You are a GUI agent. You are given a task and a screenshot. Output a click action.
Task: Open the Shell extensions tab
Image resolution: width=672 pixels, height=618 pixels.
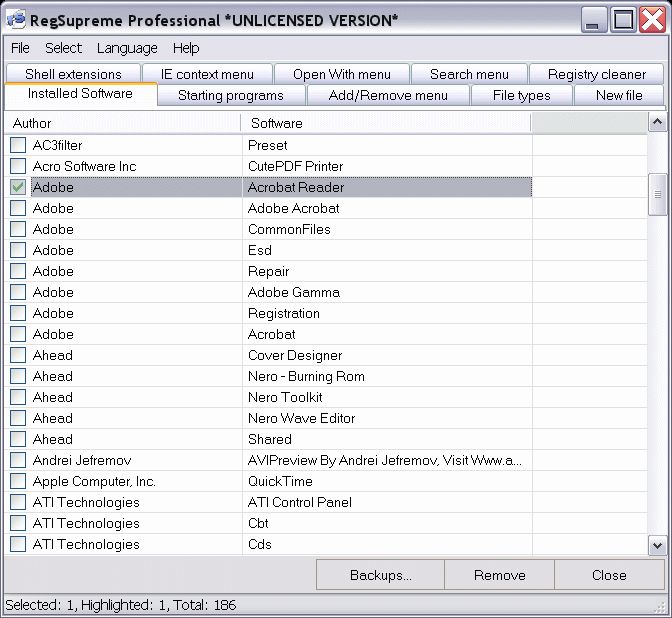click(73, 74)
